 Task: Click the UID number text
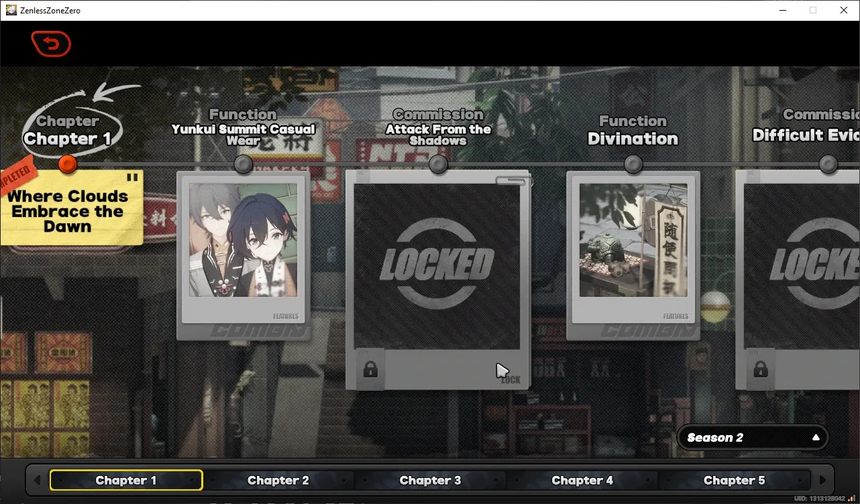(x=819, y=499)
